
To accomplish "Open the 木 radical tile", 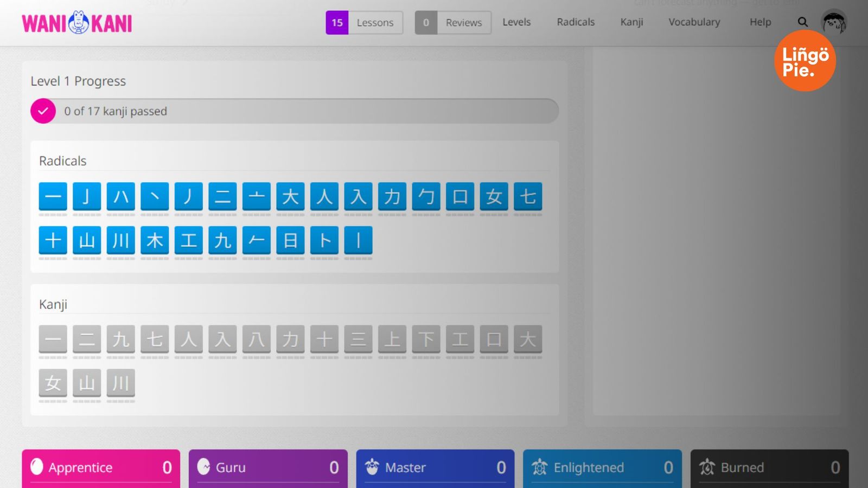I will click(x=155, y=240).
